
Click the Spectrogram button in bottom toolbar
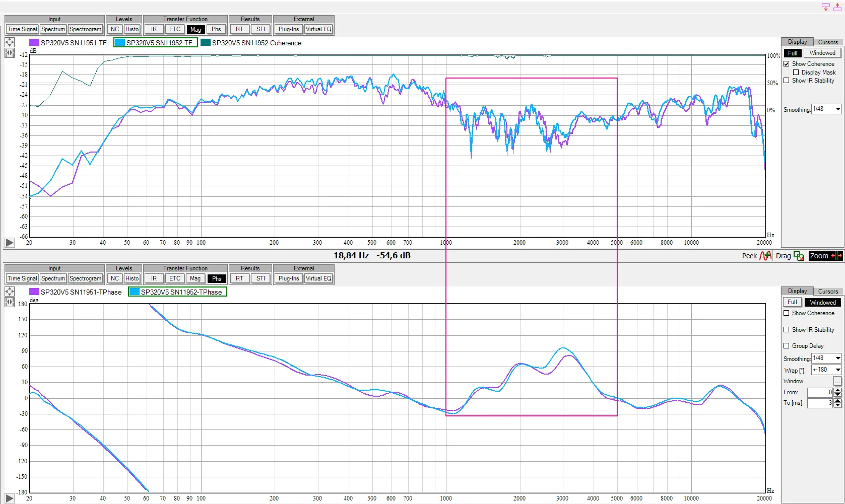[x=86, y=278]
